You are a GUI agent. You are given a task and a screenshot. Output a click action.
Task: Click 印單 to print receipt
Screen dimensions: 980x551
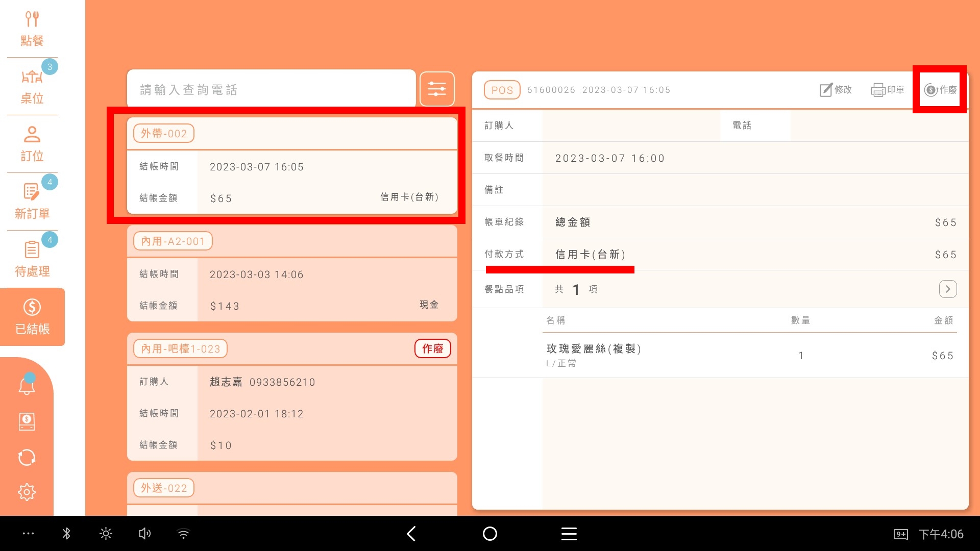coord(888,90)
